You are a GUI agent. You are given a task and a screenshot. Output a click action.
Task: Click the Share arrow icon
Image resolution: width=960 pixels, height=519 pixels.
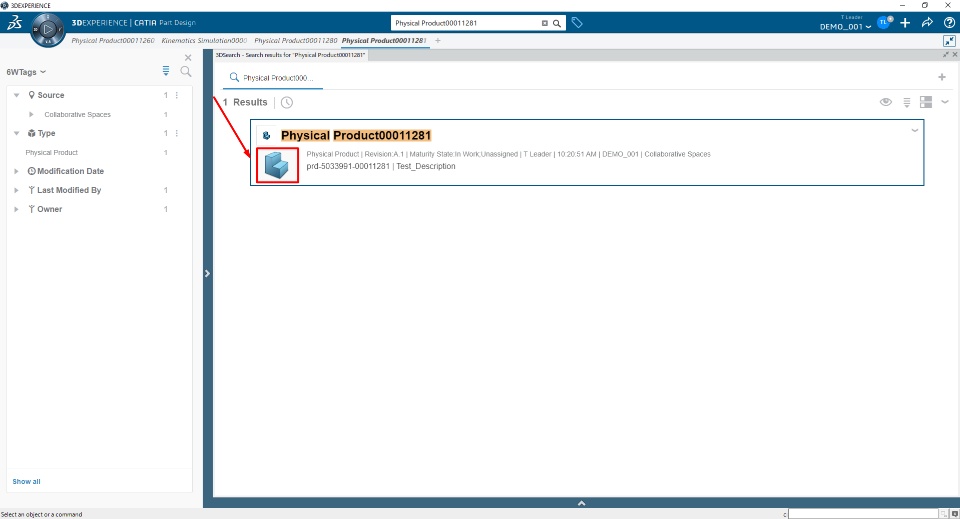[x=927, y=23]
